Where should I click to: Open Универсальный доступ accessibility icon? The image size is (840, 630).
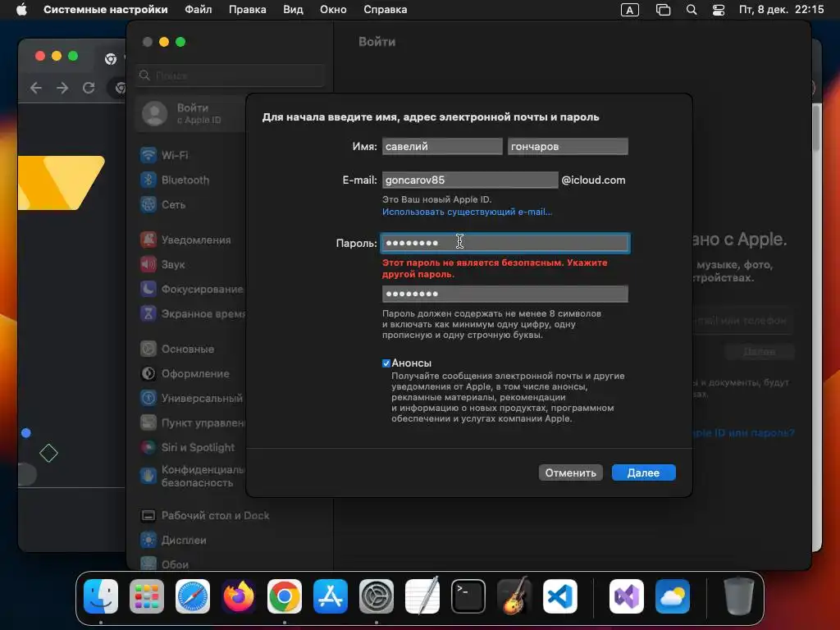[x=148, y=399]
